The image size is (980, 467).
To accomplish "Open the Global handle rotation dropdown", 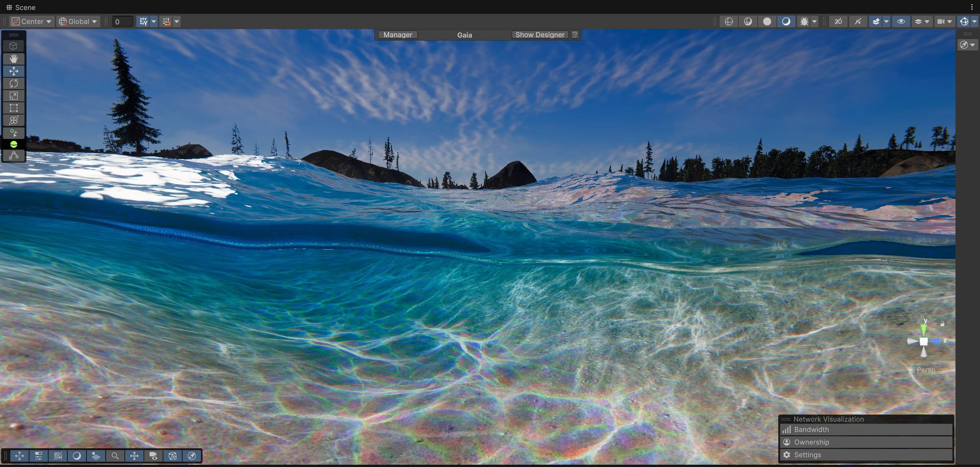I will pos(78,21).
